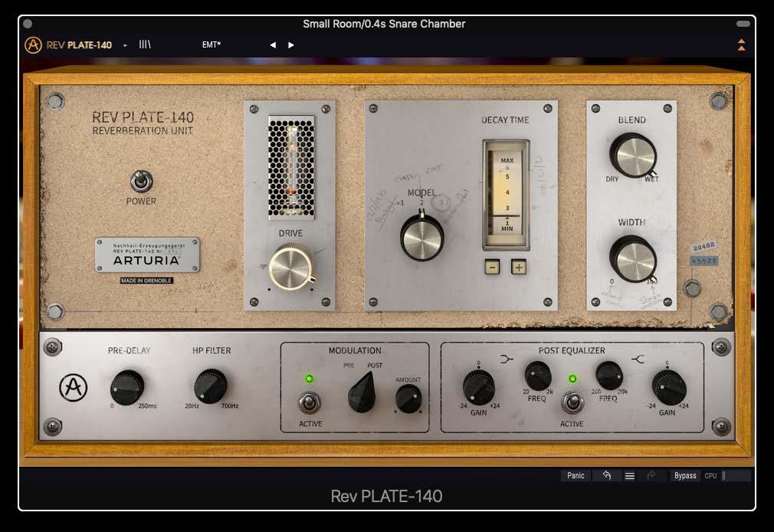Click the "Rev PLATE-140" footer label
Image resolution: width=774 pixels, height=532 pixels.
(386, 497)
